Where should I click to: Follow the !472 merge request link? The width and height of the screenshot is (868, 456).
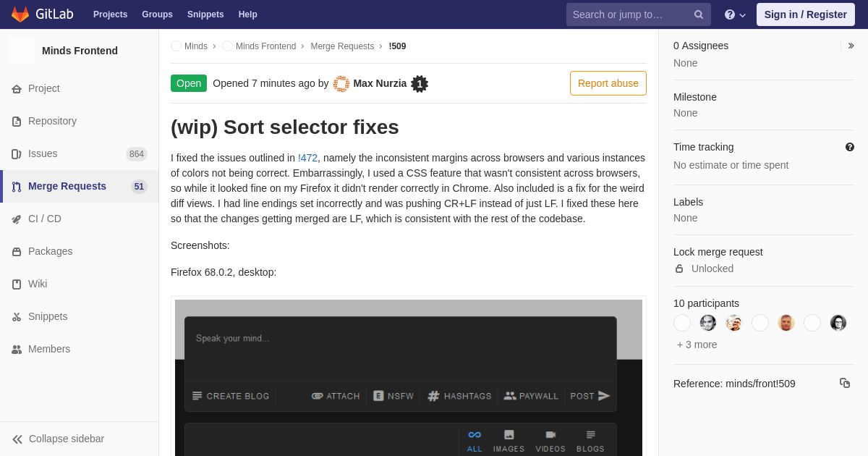point(307,158)
